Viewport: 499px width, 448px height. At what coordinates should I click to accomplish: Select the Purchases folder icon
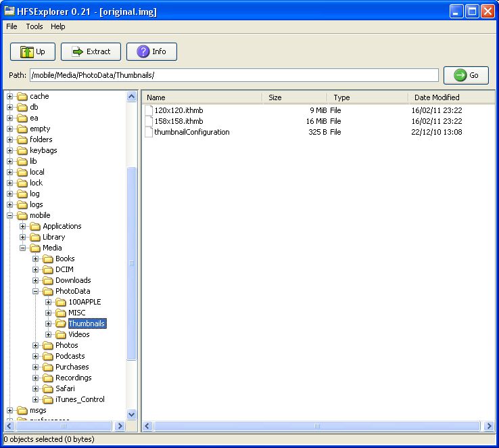pos(48,367)
